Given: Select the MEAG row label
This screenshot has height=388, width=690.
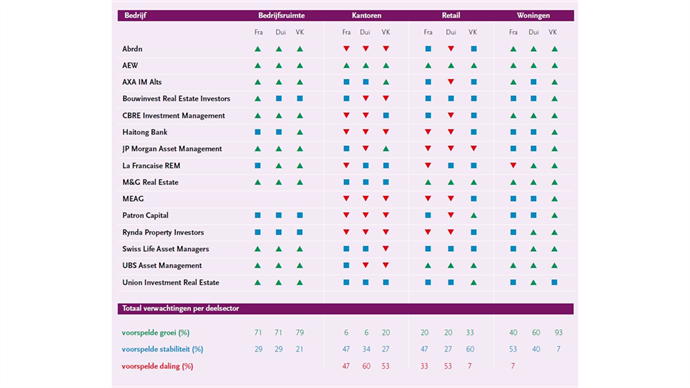Looking at the screenshot, I should 133,199.
